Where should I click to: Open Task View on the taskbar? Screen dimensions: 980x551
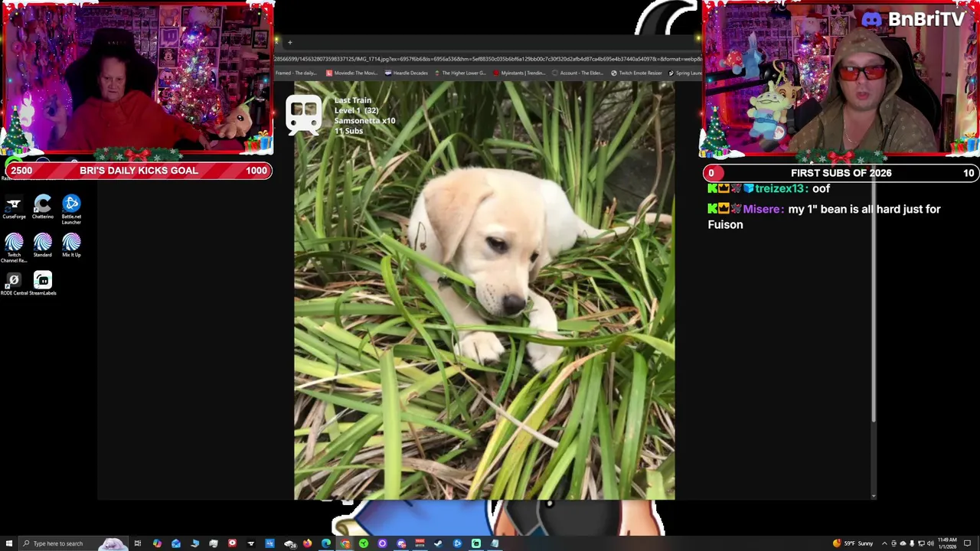click(x=138, y=543)
